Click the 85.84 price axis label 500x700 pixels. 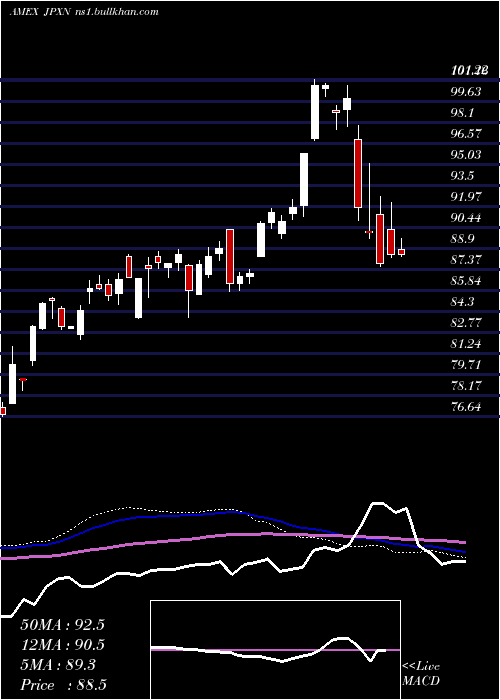[466, 280]
